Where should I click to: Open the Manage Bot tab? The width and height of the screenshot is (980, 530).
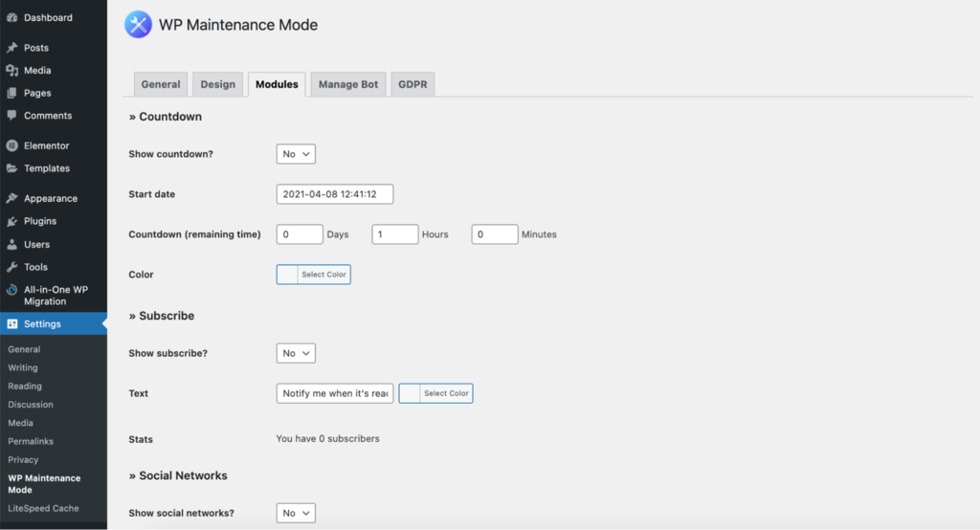348,84
